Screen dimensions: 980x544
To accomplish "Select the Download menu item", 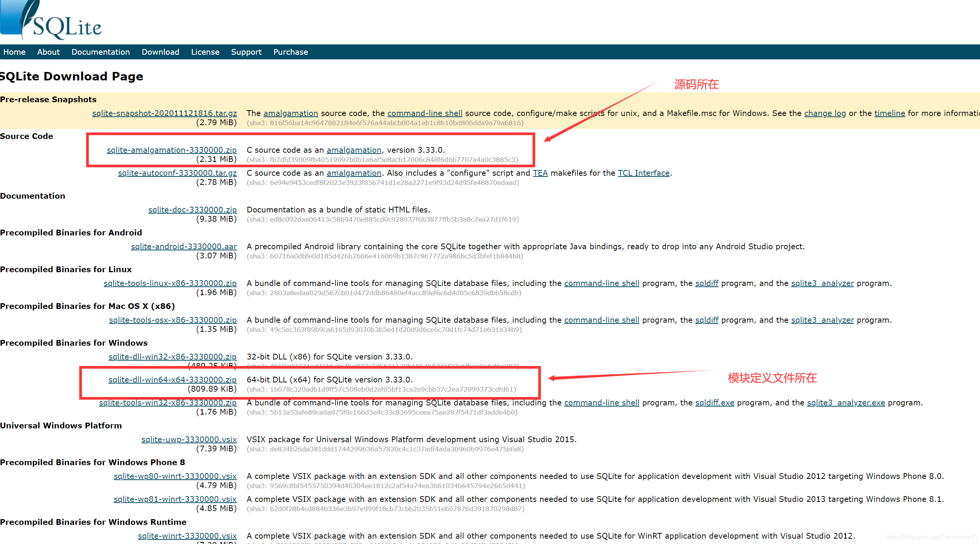I will [160, 52].
